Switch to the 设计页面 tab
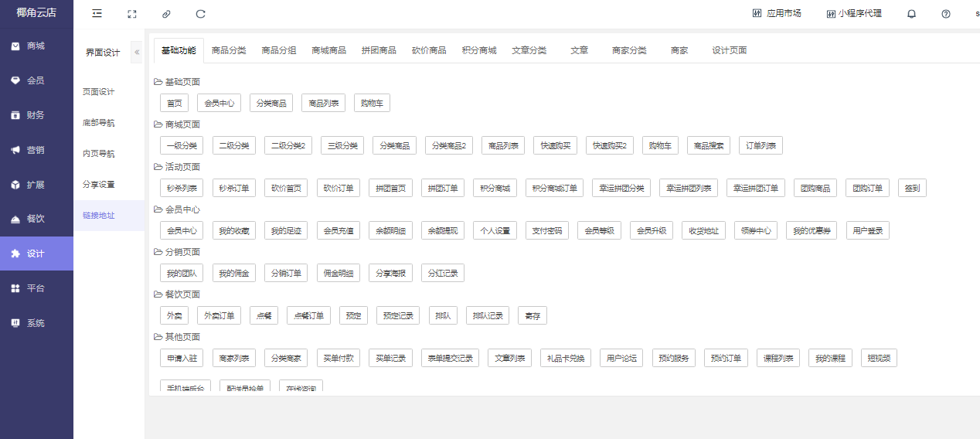Image resolution: width=980 pixels, height=439 pixels. [x=729, y=50]
